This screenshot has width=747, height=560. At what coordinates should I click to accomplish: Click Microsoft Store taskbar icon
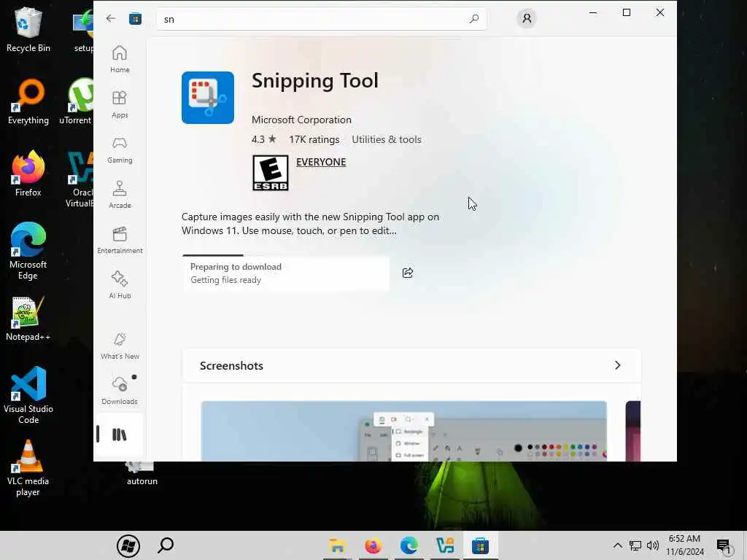click(480, 545)
